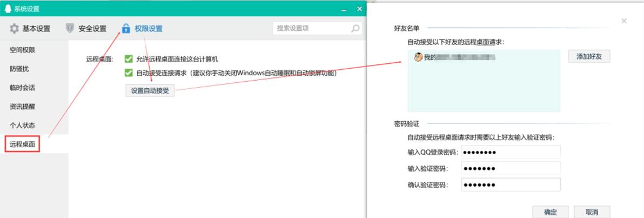Close the friend list dialog with X

click(x=624, y=21)
